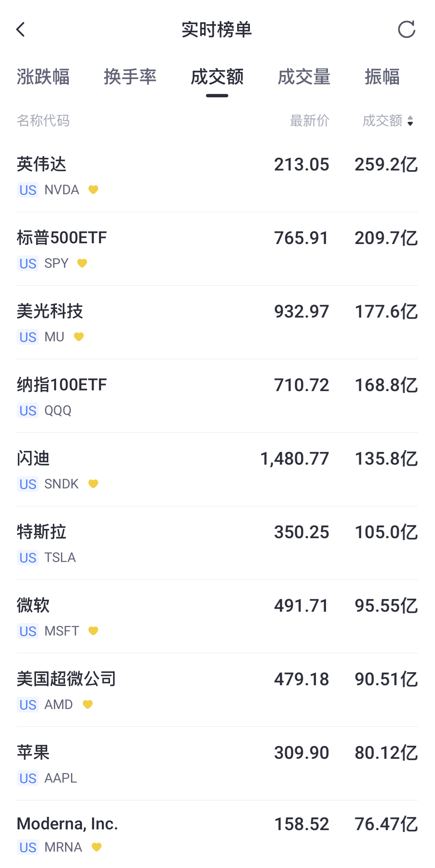The height and width of the screenshot is (868, 435).
Task: Refresh the real-time ranking list
Action: (x=406, y=29)
